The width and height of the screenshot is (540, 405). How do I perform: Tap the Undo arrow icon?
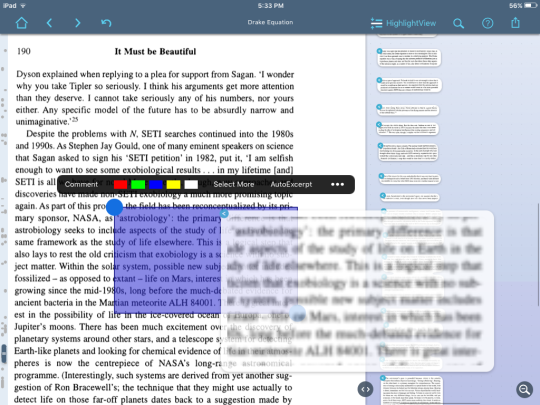(x=106, y=23)
